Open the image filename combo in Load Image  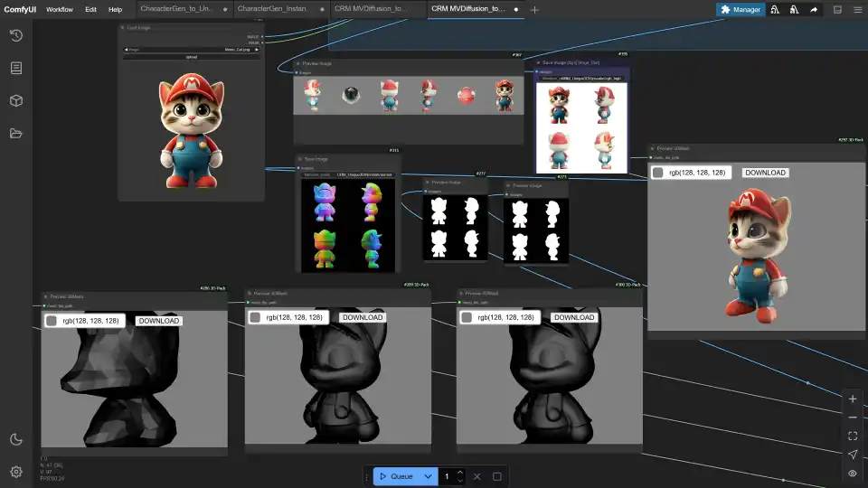191,49
